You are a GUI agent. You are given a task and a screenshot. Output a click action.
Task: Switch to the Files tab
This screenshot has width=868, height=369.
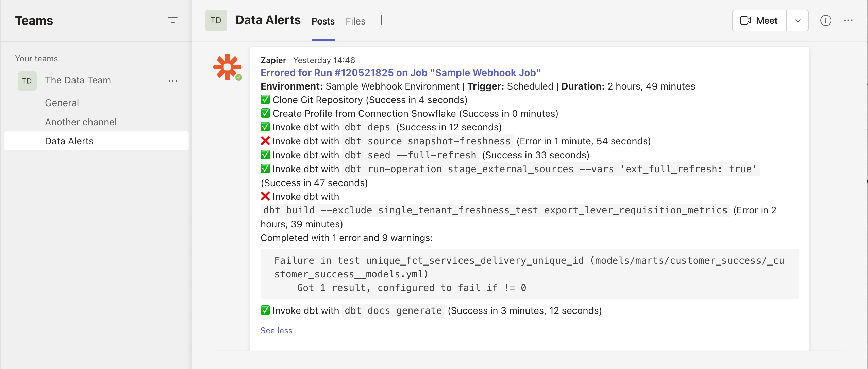click(x=355, y=20)
